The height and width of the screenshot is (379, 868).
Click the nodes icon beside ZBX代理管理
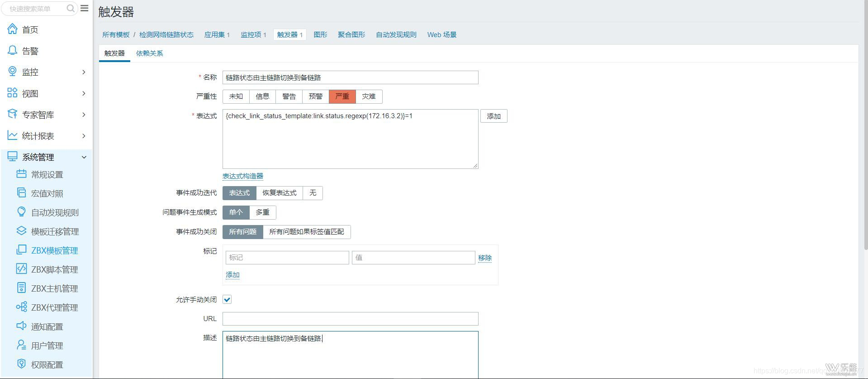(21, 307)
